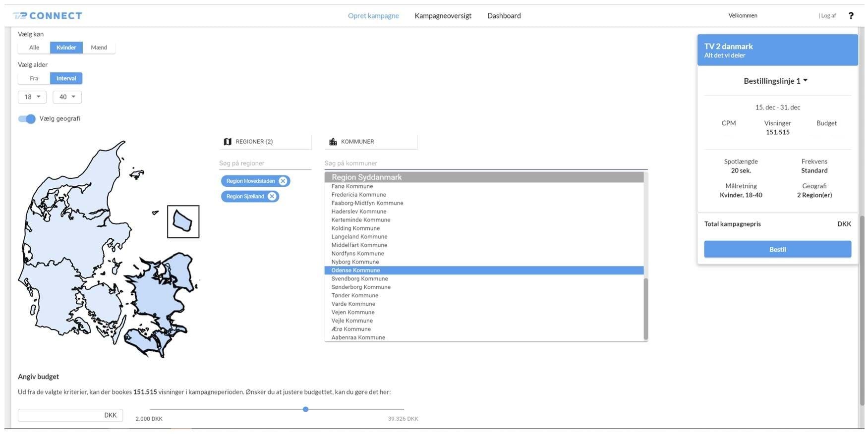Select Kvinder gender option
This screenshot has width=868, height=434.
pos(66,48)
